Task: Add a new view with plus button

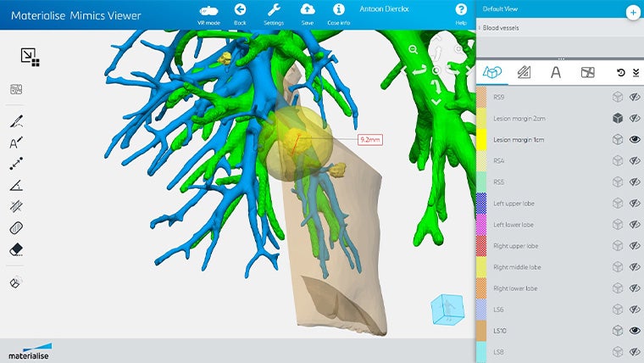Action: click(633, 13)
